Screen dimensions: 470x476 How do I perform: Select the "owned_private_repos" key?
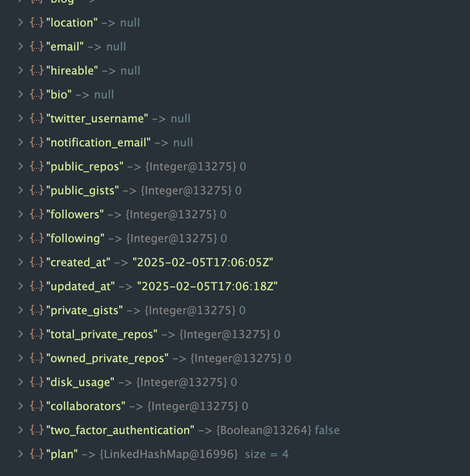point(107,359)
